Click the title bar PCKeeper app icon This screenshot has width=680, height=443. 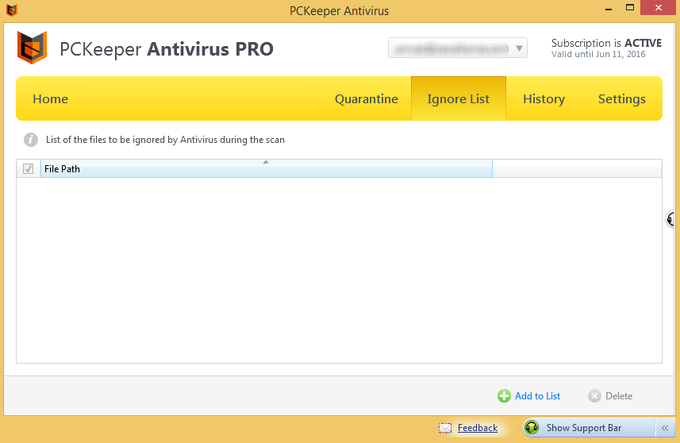click(x=12, y=10)
